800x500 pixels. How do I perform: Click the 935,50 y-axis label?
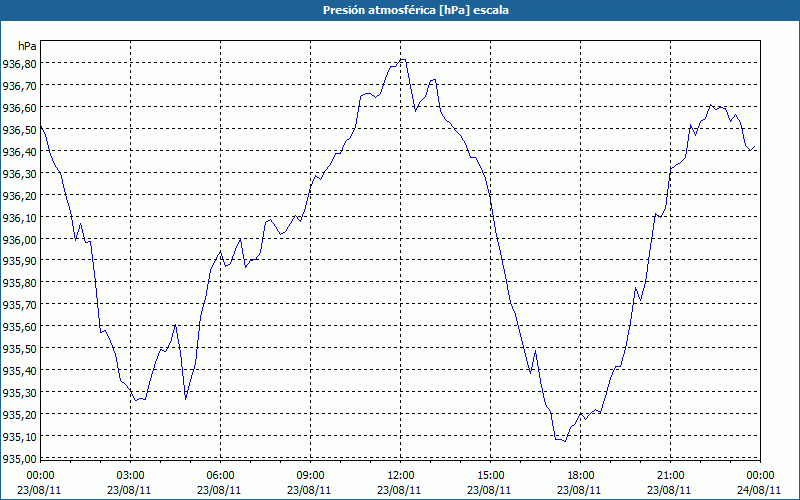click(x=19, y=348)
